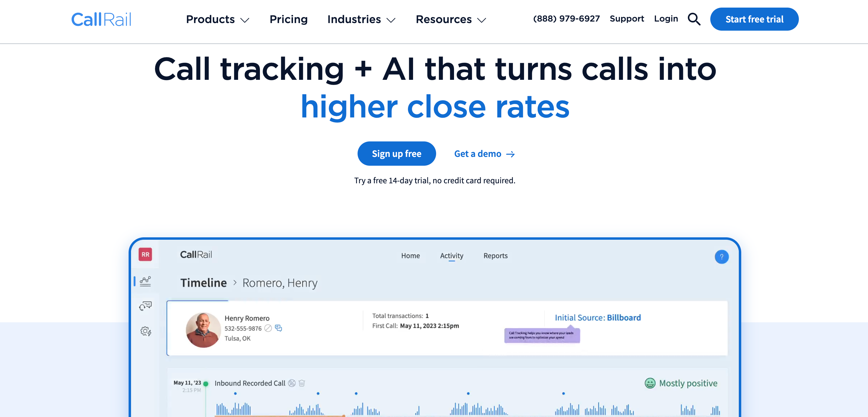Select the Activity tab in dashboard

(451, 256)
